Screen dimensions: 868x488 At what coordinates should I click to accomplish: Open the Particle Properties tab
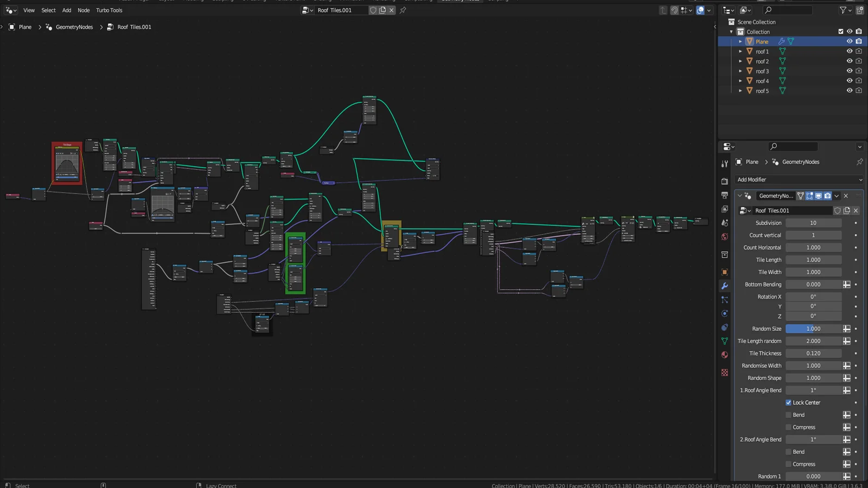tap(724, 299)
